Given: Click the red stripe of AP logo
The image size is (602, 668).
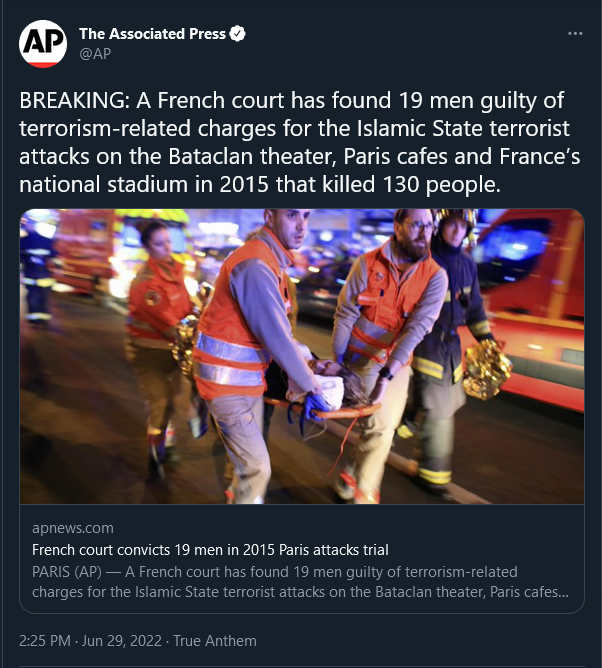Looking at the screenshot, I should point(43,65).
